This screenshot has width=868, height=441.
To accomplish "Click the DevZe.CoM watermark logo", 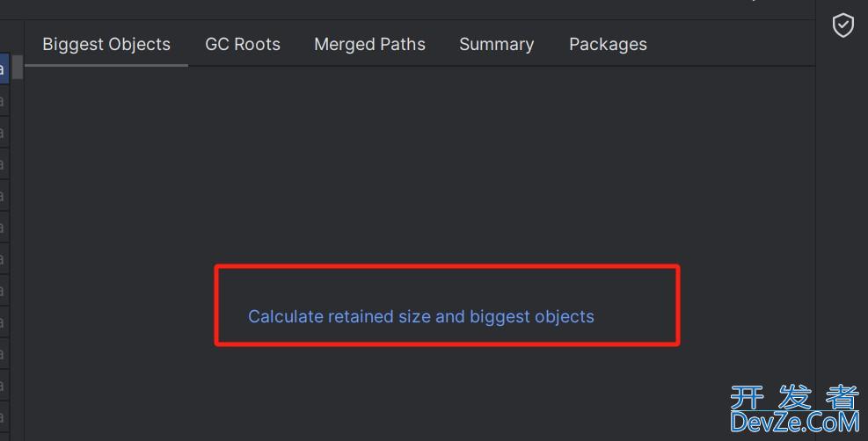I will click(x=795, y=423).
